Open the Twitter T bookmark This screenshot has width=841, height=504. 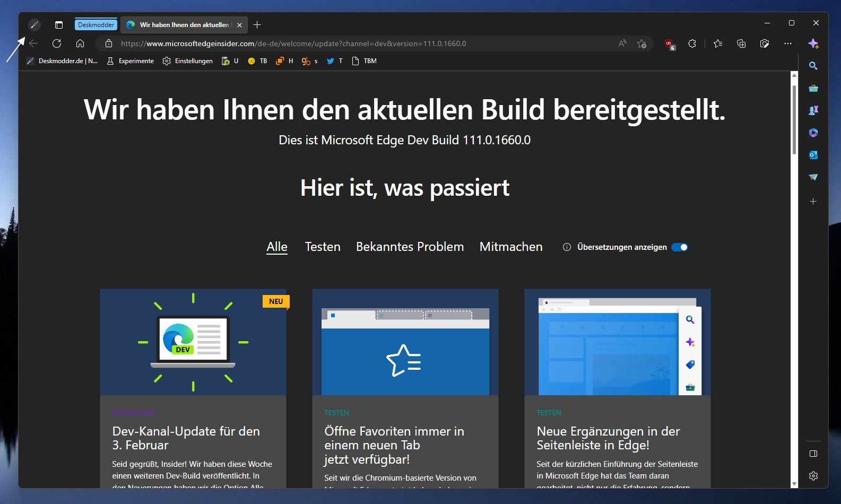(x=335, y=61)
